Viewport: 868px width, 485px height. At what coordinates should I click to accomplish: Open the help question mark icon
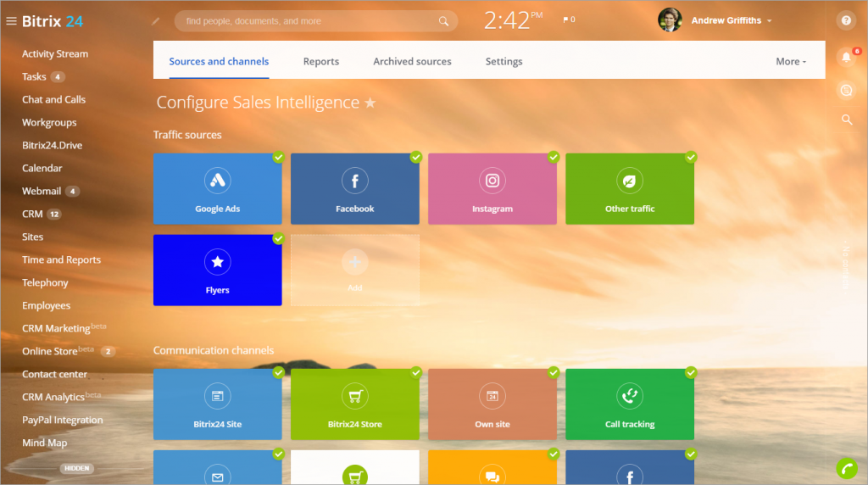click(x=846, y=20)
